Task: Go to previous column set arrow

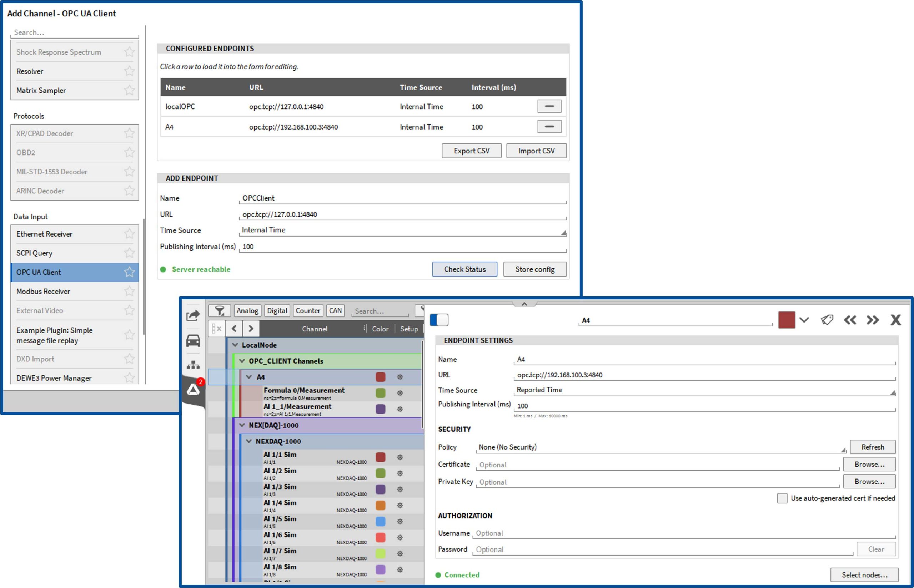Action: [x=234, y=328]
